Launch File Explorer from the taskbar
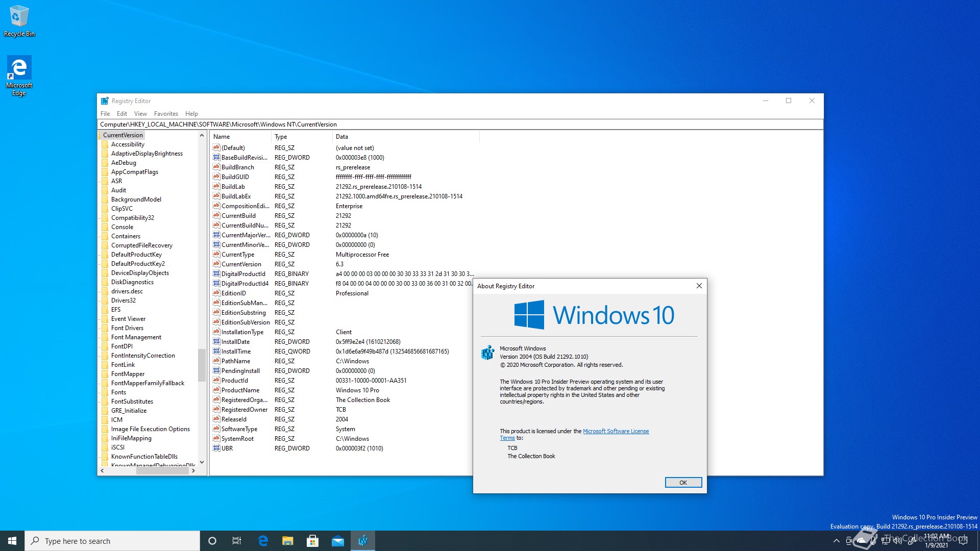 click(288, 541)
